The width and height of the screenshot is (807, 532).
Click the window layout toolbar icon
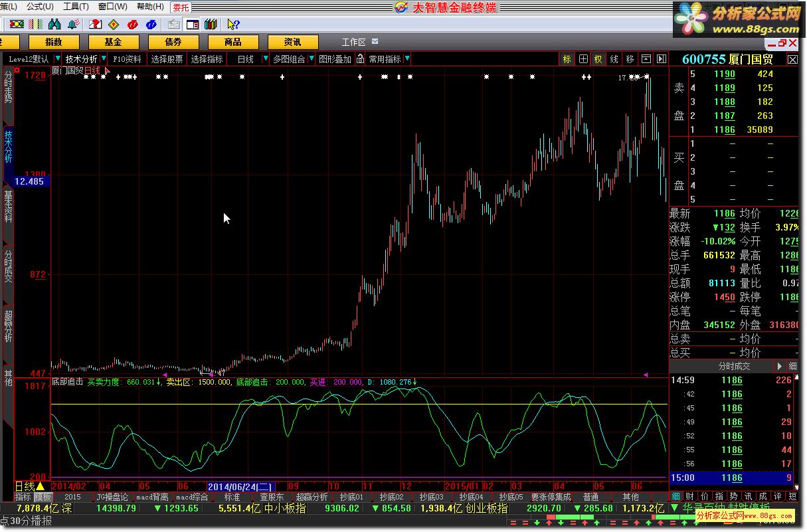click(192, 25)
